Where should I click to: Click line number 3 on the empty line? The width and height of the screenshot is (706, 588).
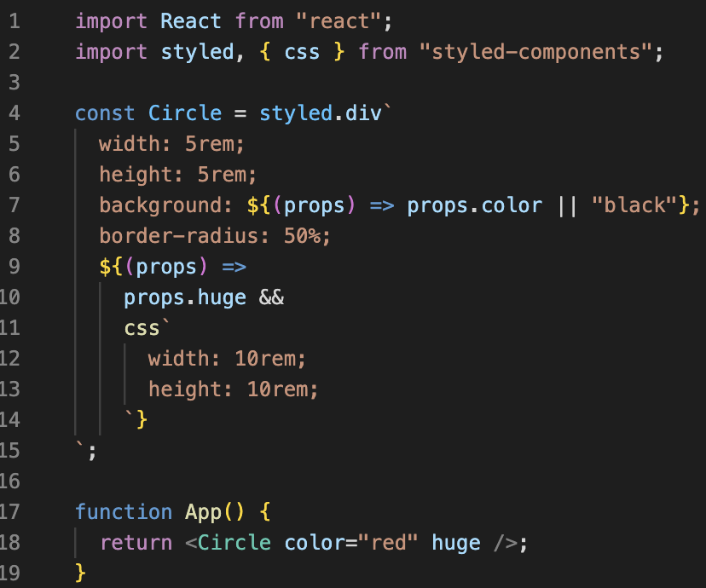pos(14,83)
